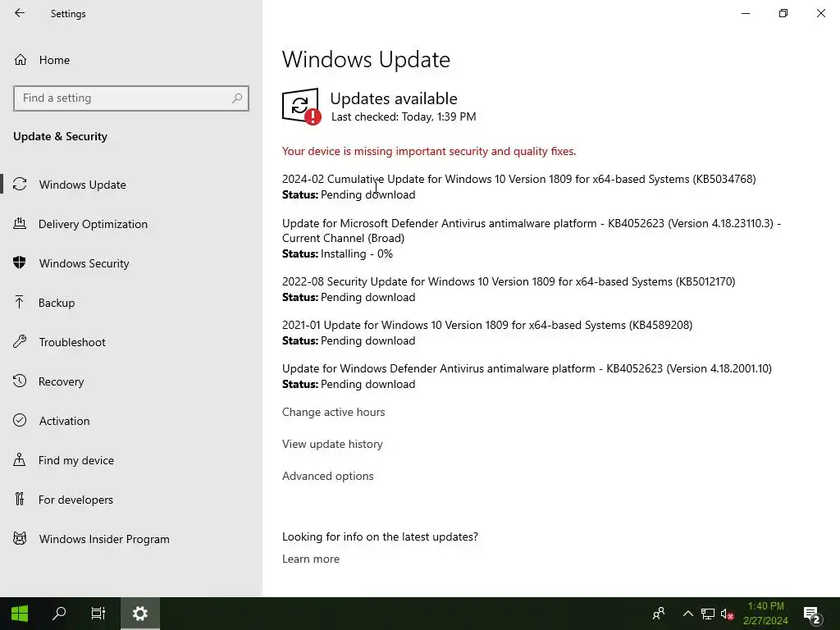Click the Delivery Optimization icon
Viewport: 840px width, 630px height.
(x=20, y=223)
